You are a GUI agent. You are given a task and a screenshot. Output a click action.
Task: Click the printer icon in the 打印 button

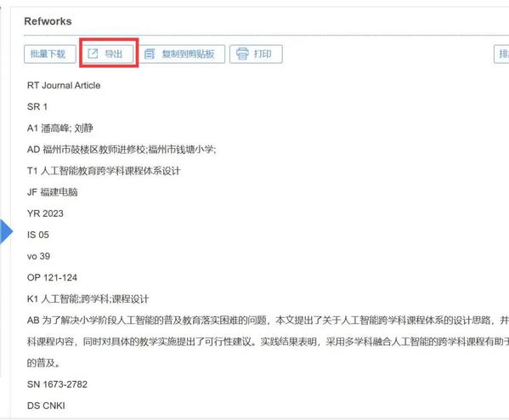242,54
